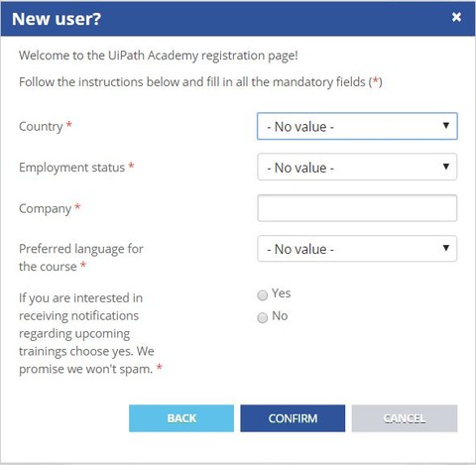The image size is (476, 465).
Task: Click the arrow on Preferred language dropdown
Action: [446, 248]
